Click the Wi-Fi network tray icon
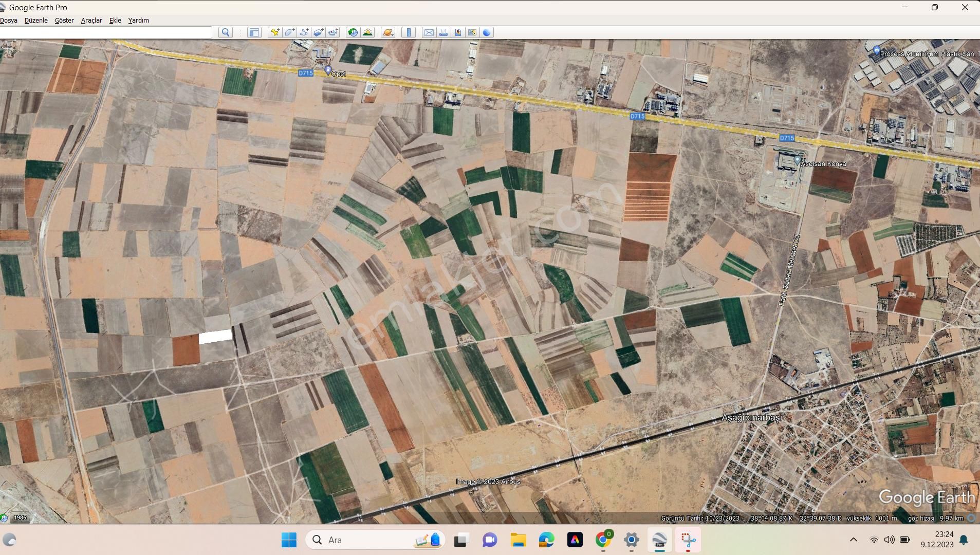This screenshot has height=555, width=980. coord(874,540)
